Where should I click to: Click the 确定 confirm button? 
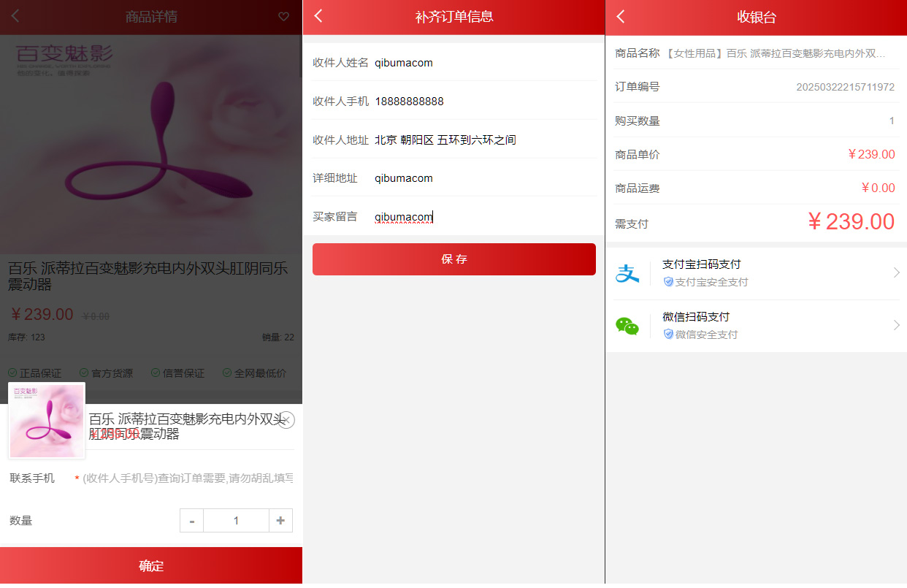(151, 565)
